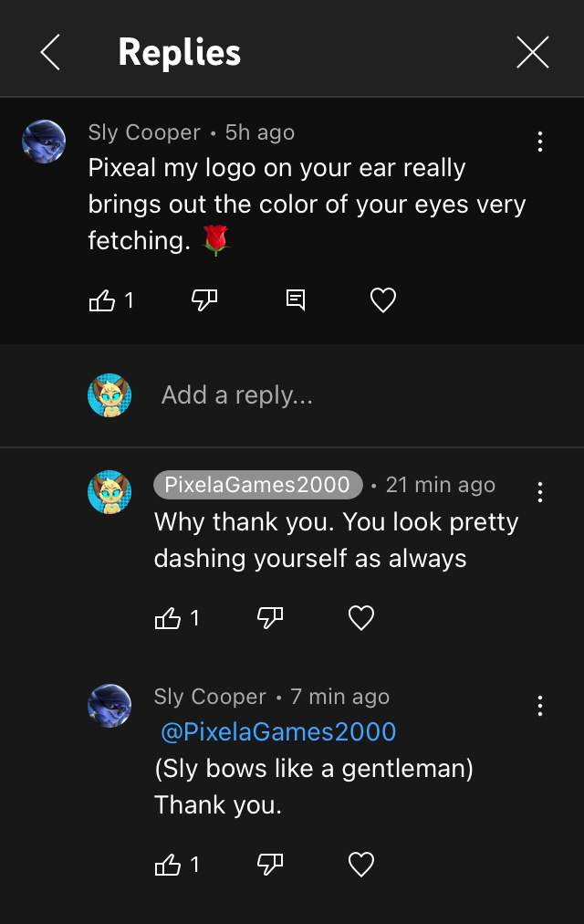Open options menu for PixelaGames2000's reply
Image resolution: width=584 pixels, height=924 pixels.
(x=539, y=493)
